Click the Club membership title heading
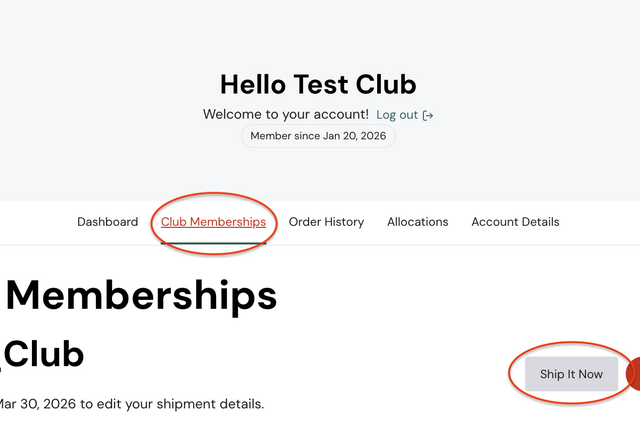The height and width of the screenshot is (427, 640). [45, 354]
